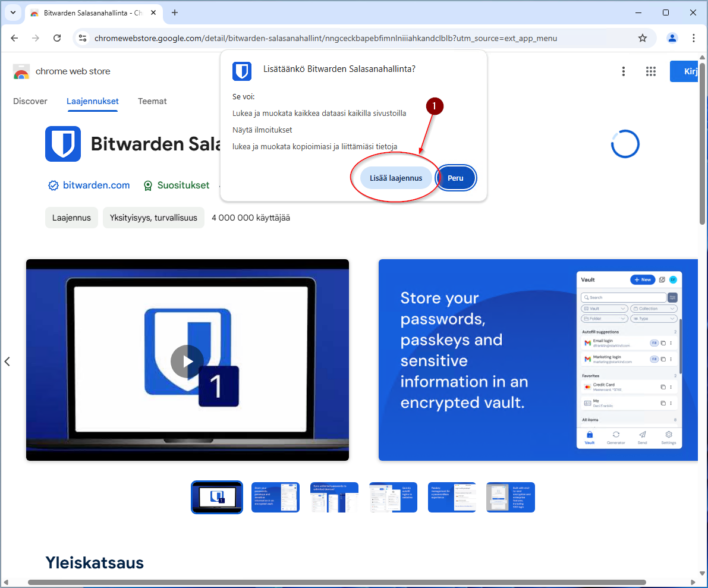The width and height of the screenshot is (708, 588).
Task: Click the blue Kirj sign-in button
Action: click(x=684, y=71)
